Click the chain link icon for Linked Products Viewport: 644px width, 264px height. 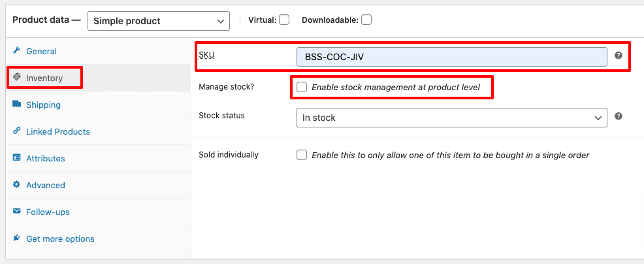pos(16,131)
